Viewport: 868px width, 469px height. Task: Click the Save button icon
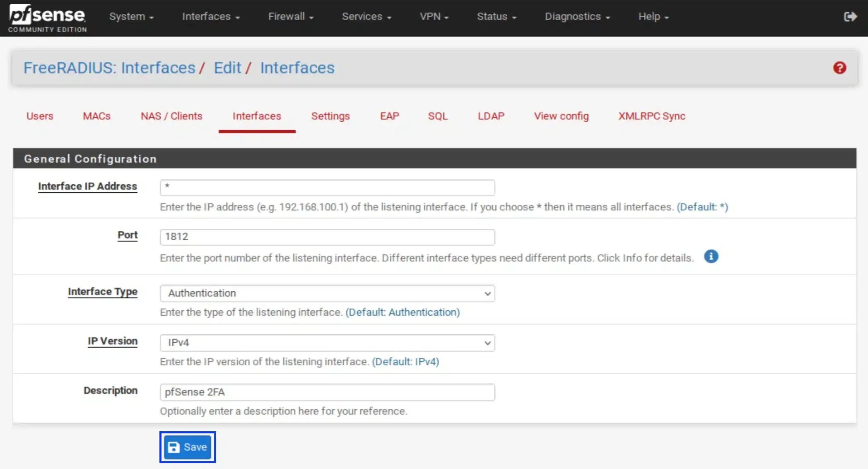(176, 447)
